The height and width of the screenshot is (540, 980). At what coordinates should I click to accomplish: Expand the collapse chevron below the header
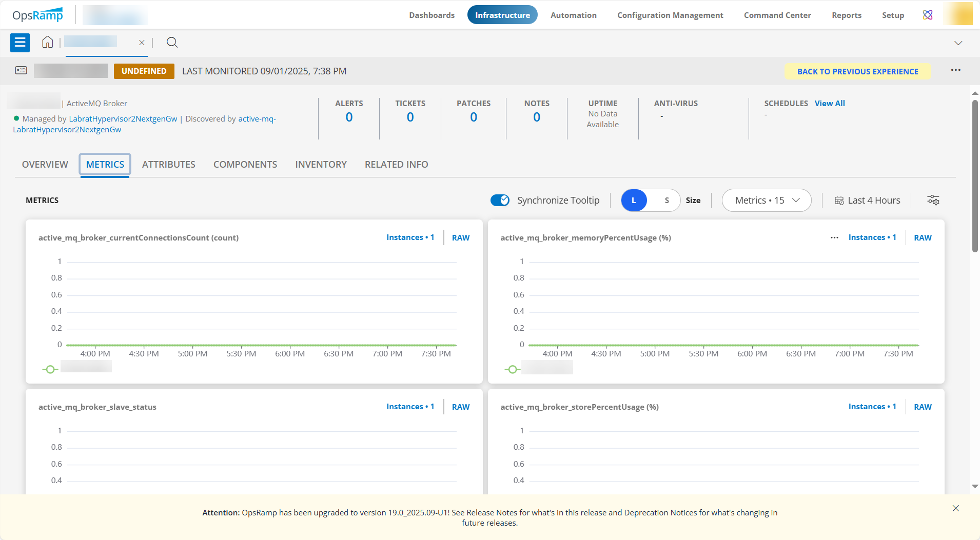(x=958, y=43)
